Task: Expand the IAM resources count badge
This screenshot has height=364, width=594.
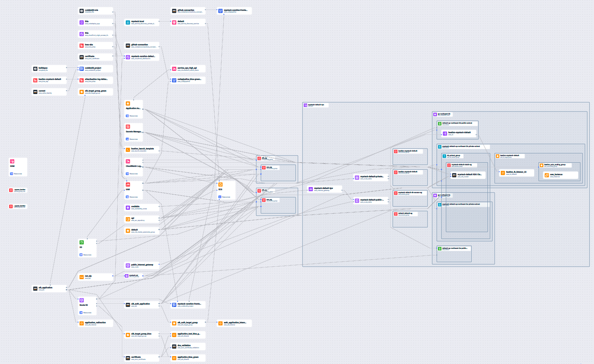Action: click(128, 197)
